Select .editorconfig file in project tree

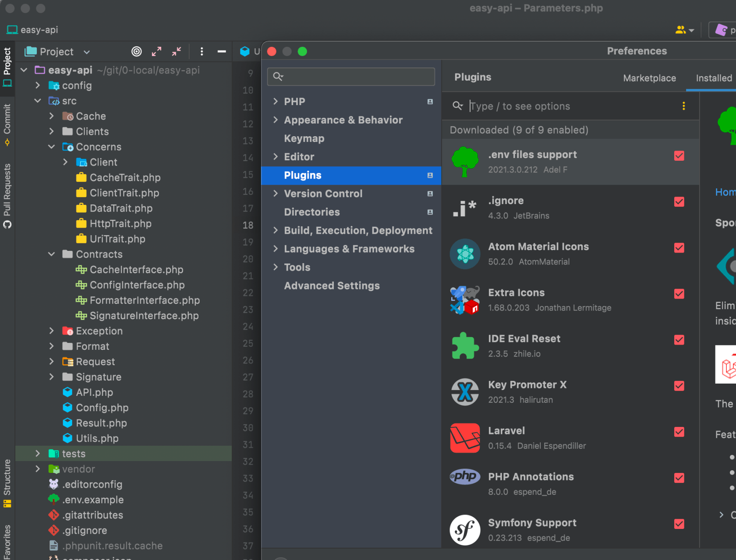[92, 484]
